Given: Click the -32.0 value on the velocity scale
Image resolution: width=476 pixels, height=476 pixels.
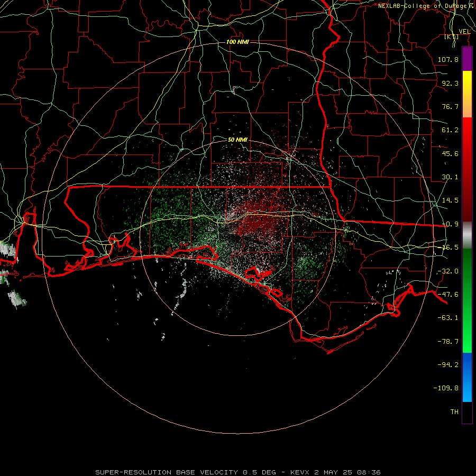Looking at the screenshot, I should point(448,271).
